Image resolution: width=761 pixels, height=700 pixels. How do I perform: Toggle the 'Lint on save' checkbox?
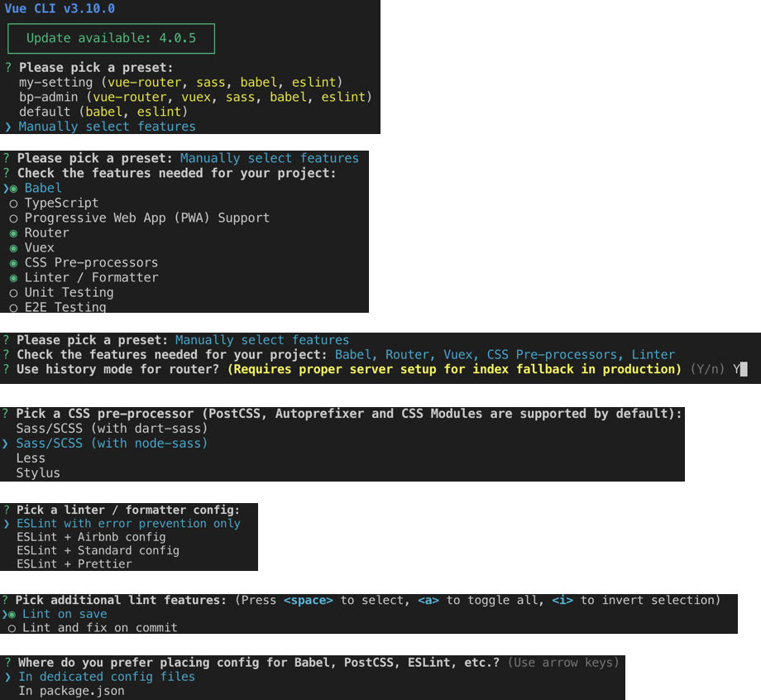tap(12, 615)
